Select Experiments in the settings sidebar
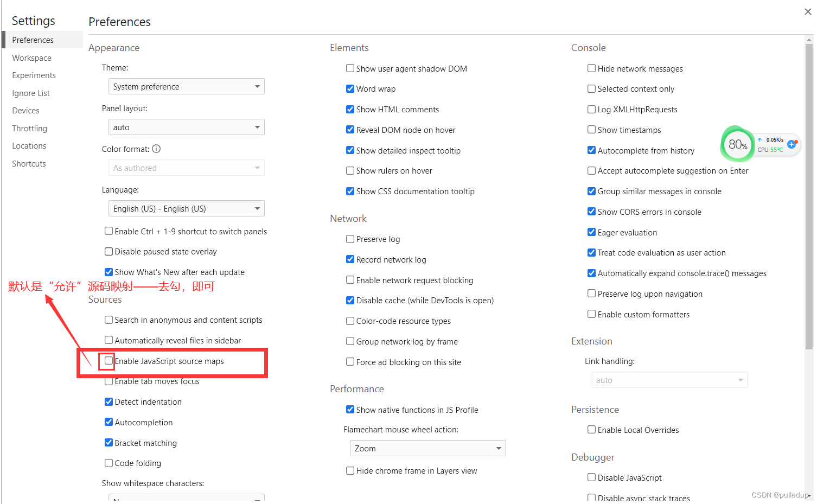Viewport: 817px width, 504px height. coord(34,75)
